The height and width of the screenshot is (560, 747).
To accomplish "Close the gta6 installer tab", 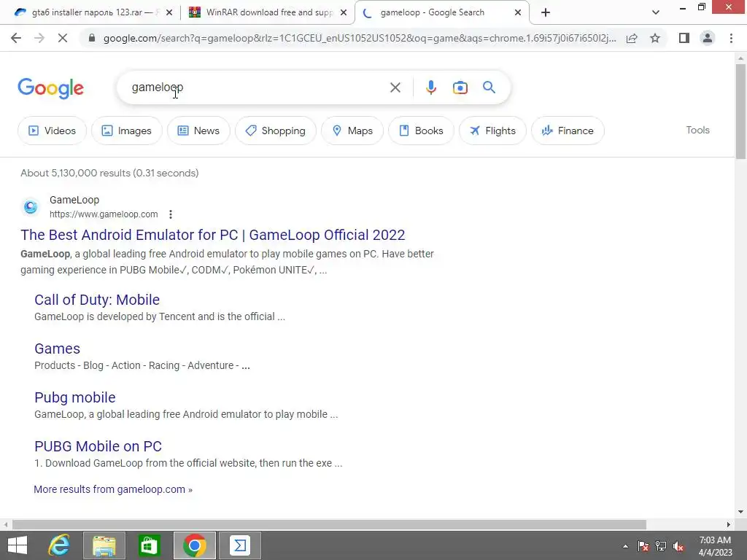I will pyautogui.click(x=169, y=13).
